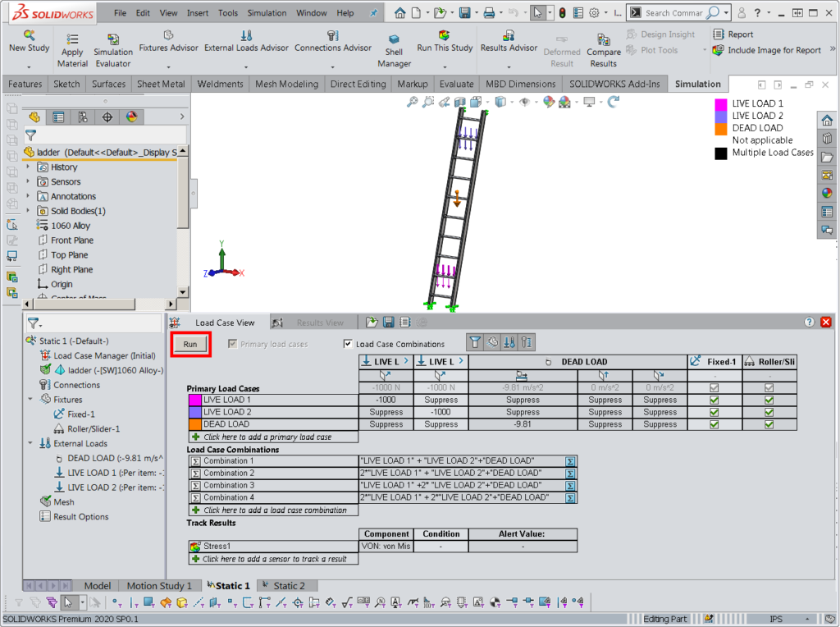Open PropertyManager tab icon
Screen dimensions: 840x627
pos(58,117)
